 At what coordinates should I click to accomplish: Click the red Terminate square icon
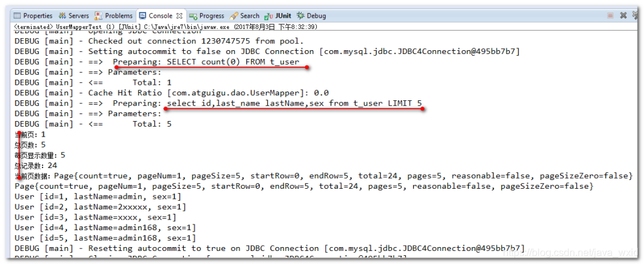(610, 16)
